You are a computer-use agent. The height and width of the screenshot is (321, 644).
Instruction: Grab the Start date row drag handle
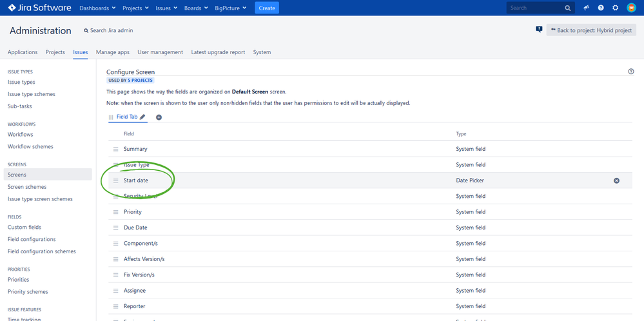tap(116, 180)
